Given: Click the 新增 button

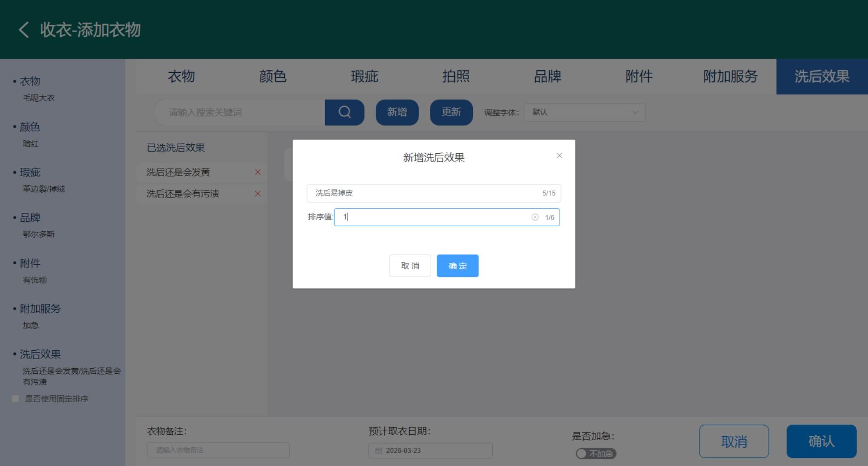Looking at the screenshot, I should coord(397,112).
